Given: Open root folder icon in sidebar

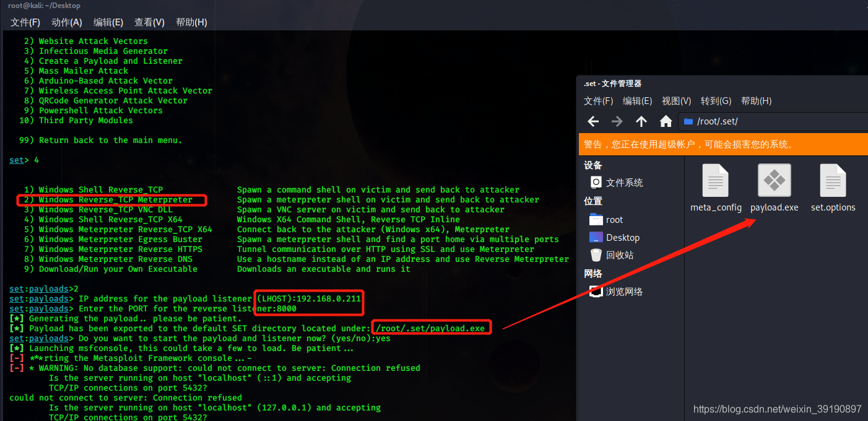Looking at the screenshot, I should coord(596,219).
